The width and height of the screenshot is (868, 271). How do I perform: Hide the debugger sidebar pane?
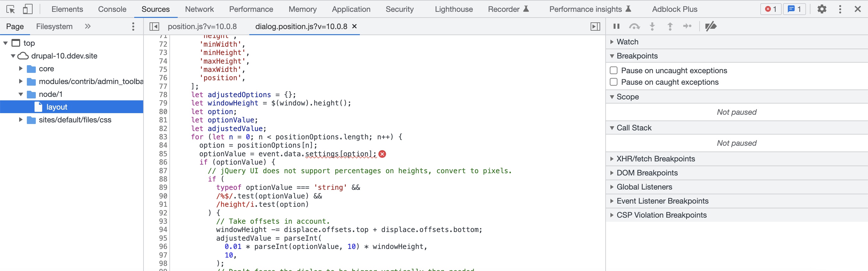coord(595,26)
